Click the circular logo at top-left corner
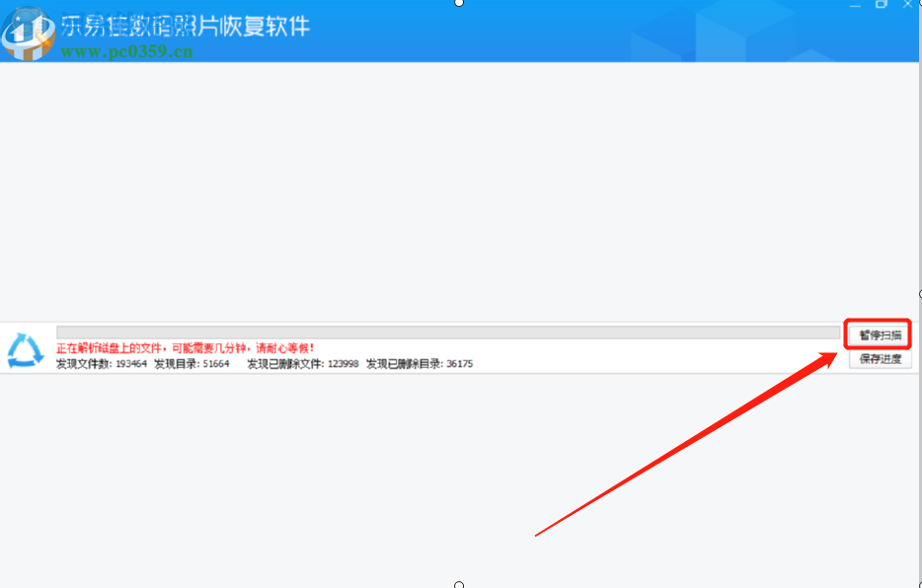Screen dimensions: 922x588 click(x=30, y=33)
